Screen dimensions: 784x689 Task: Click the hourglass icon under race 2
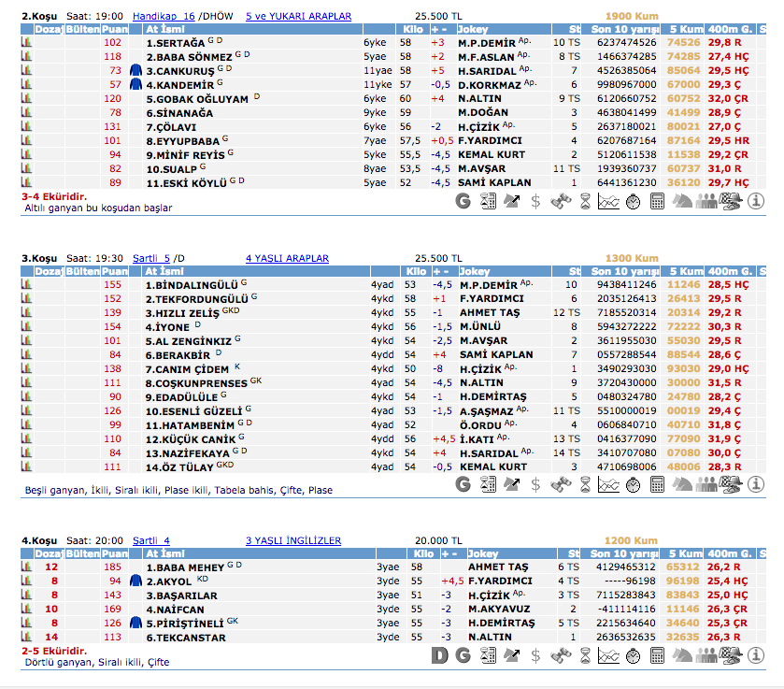[x=584, y=200]
